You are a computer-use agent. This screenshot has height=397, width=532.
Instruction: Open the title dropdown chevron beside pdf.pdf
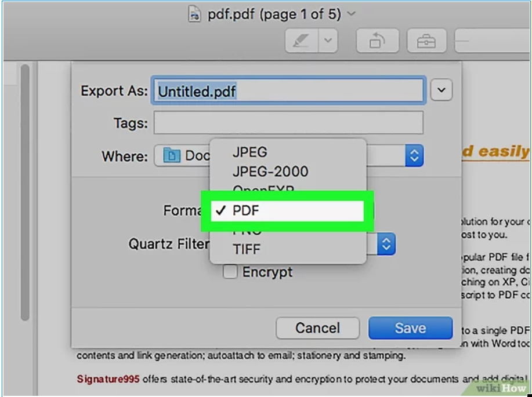(352, 13)
